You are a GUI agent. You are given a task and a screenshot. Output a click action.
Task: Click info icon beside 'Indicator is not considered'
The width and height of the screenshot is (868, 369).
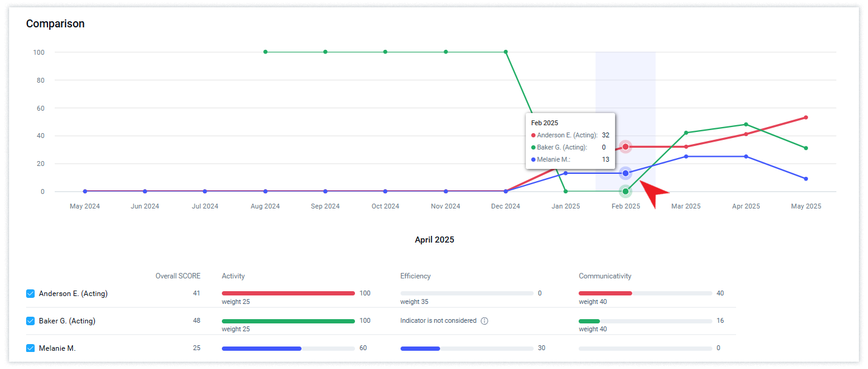coord(484,321)
